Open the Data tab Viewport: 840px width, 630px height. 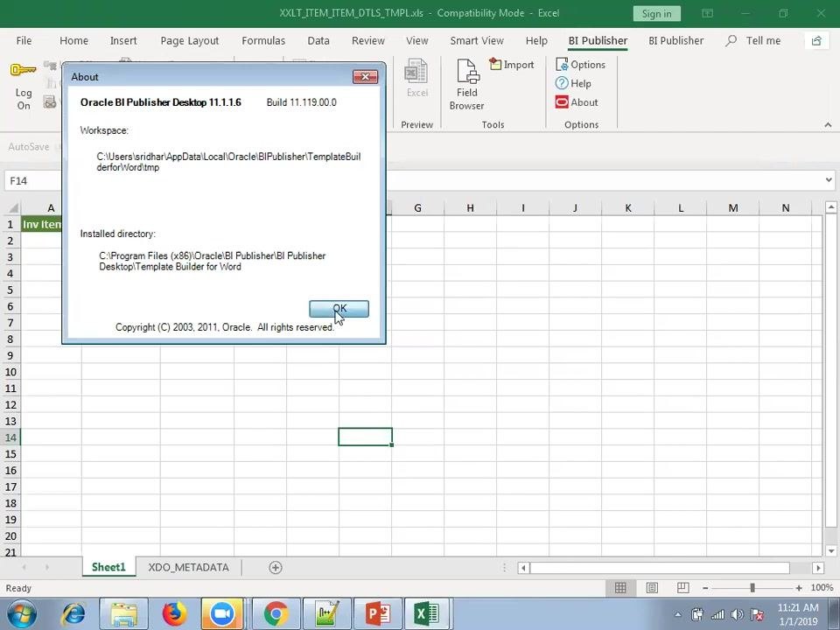[x=318, y=41]
